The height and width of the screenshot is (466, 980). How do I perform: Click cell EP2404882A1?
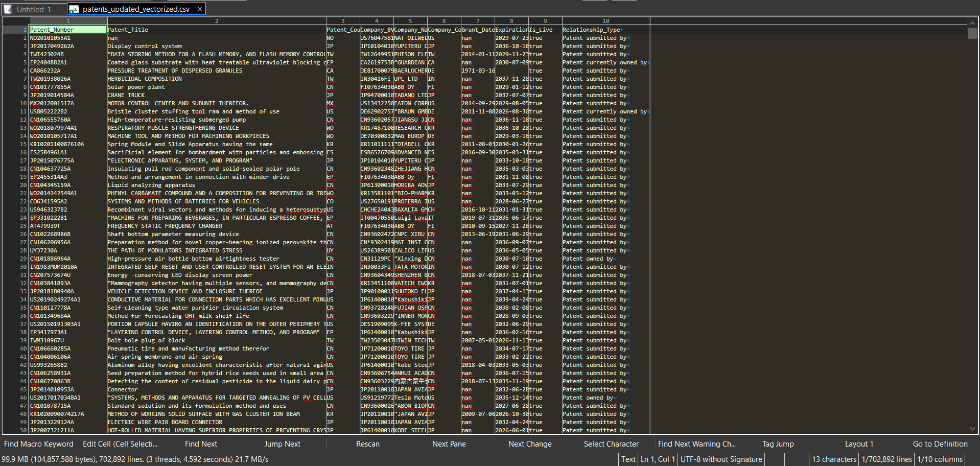68,62
